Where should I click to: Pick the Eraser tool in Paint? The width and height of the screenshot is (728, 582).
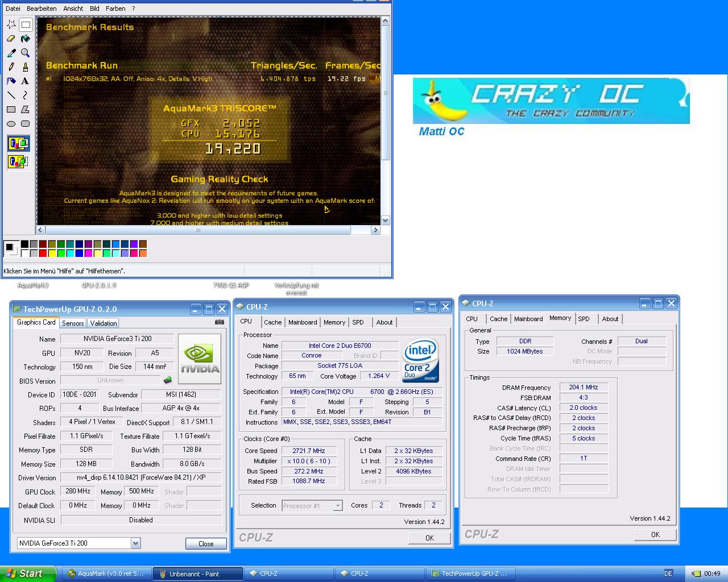(x=11, y=39)
